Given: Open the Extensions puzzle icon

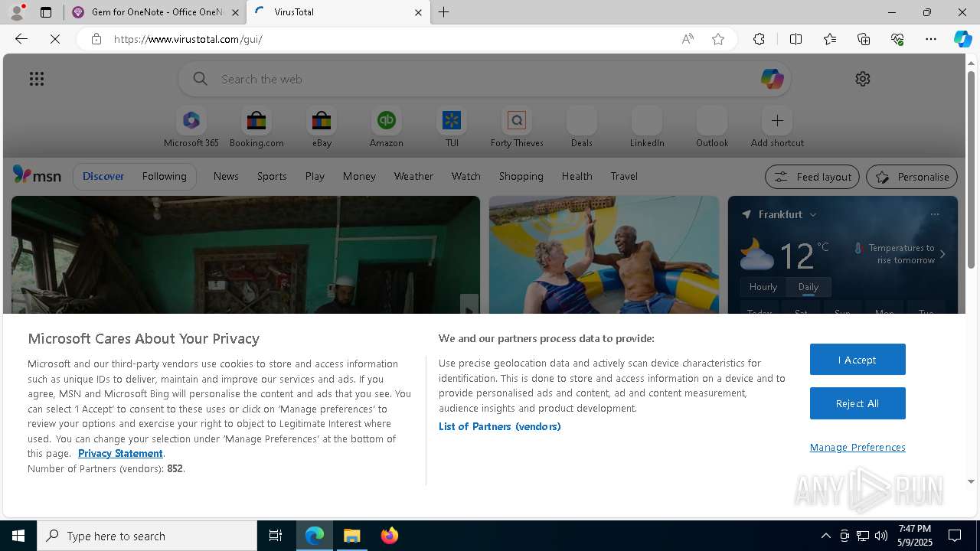Looking at the screenshot, I should [x=759, y=39].
